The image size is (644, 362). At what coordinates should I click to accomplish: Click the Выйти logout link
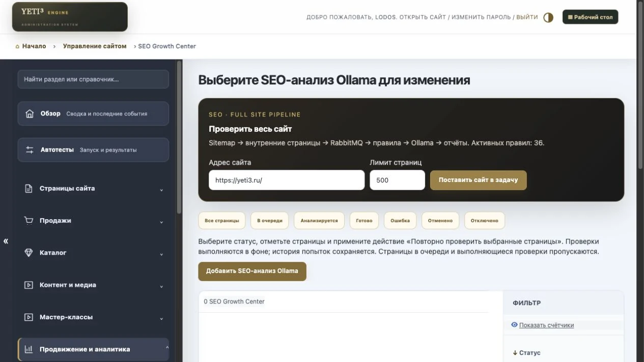tap(527, 17)
